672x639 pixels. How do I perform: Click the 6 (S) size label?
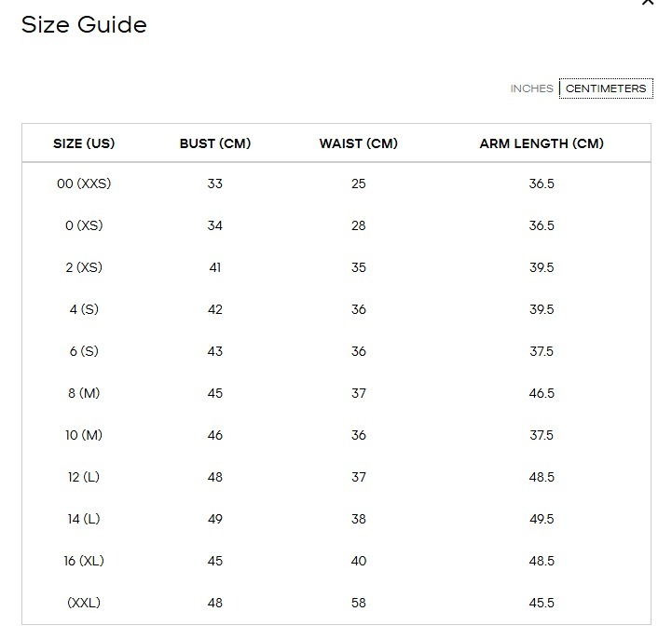(x=84, y=351)
